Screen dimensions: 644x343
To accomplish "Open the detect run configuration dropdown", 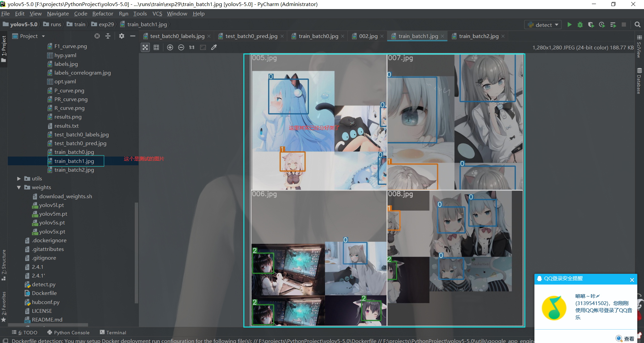I will click(x=543, y=25).
